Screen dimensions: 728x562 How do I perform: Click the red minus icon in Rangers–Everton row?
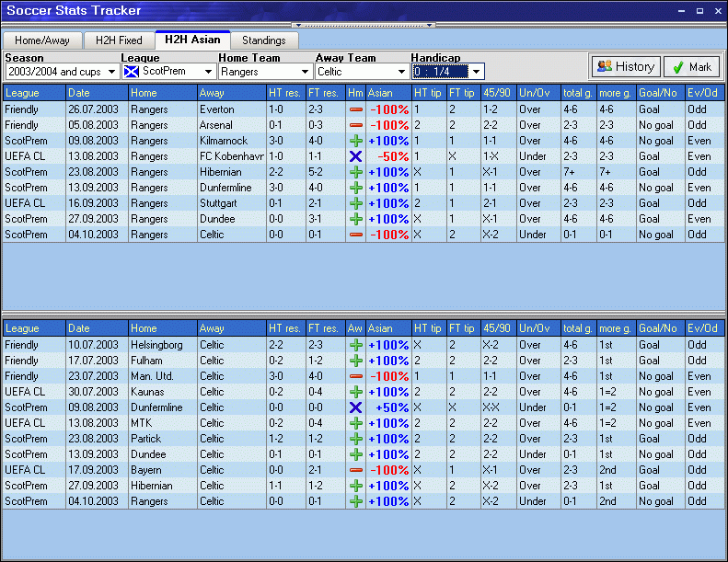pyautogui.click(x=355, y=109)
